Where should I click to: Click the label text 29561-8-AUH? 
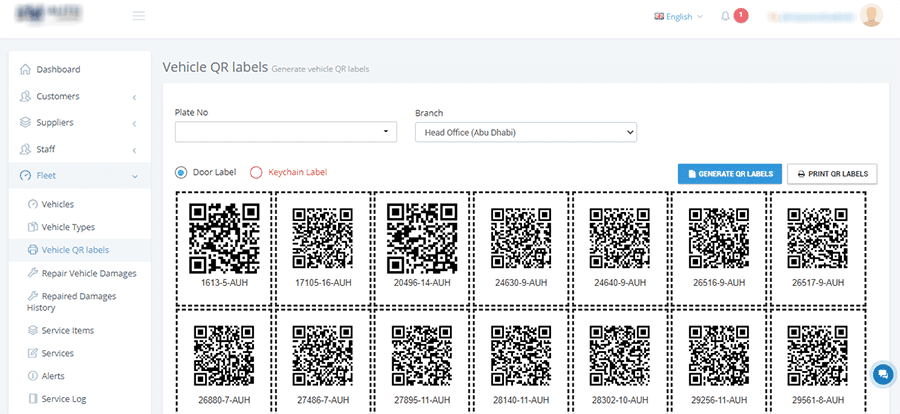tap(818, 400)
